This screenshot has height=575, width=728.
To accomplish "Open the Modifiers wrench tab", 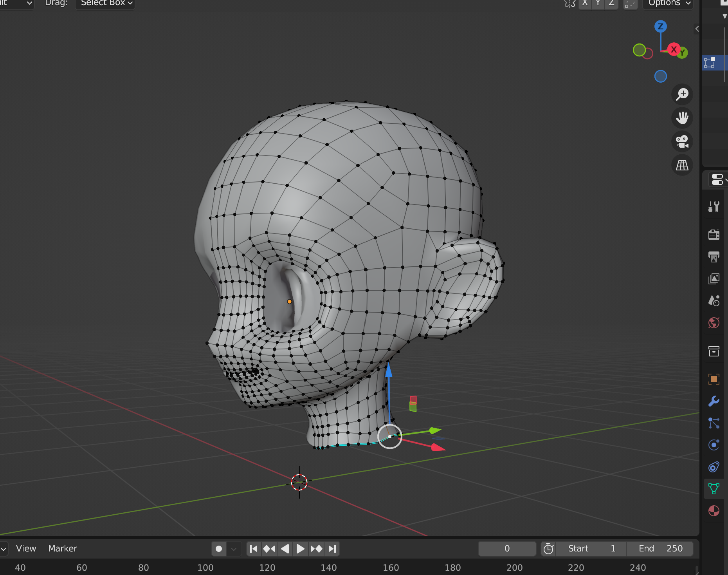I will 714,401.
